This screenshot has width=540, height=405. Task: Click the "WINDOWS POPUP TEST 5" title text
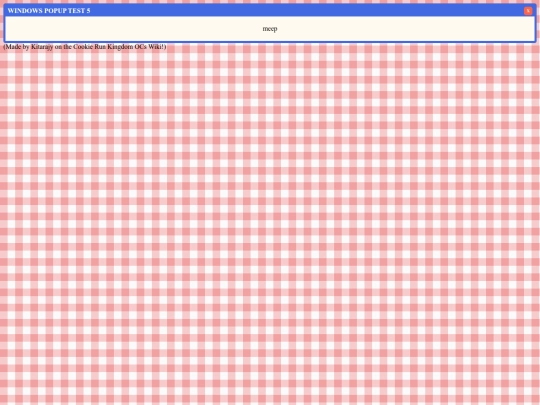[49, 11]
